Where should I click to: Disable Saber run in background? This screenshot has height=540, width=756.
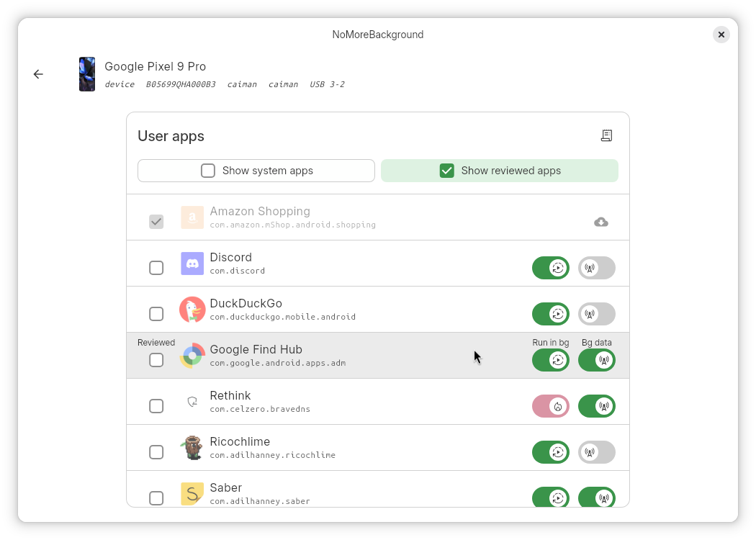click(x=551, y=497)
